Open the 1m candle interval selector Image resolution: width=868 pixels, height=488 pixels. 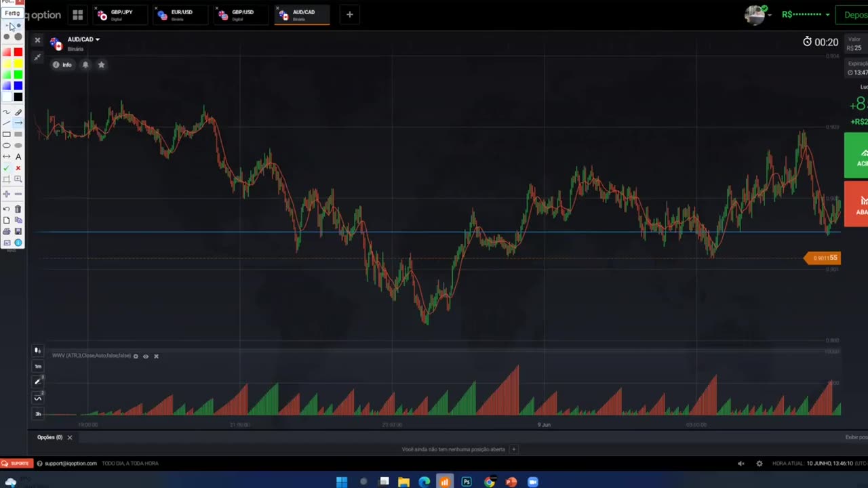point(38,366)
